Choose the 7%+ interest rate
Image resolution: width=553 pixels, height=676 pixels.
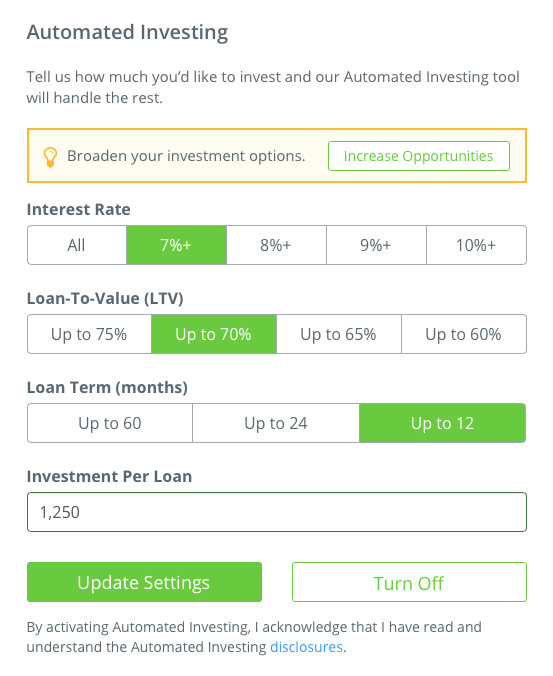176,245
